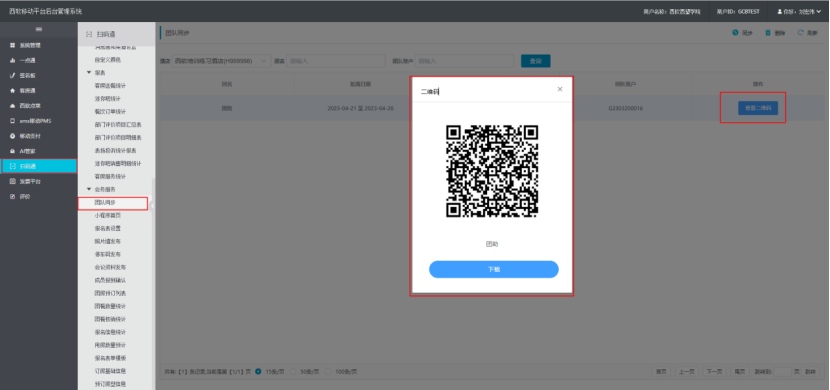Open 团餐数量统计 in the submenu
This screenshot has height=390, width=830.
(110, 306)
